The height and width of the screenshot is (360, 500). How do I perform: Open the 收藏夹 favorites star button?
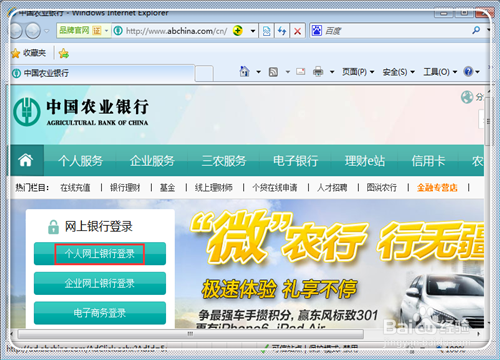(x=28, y=53)
